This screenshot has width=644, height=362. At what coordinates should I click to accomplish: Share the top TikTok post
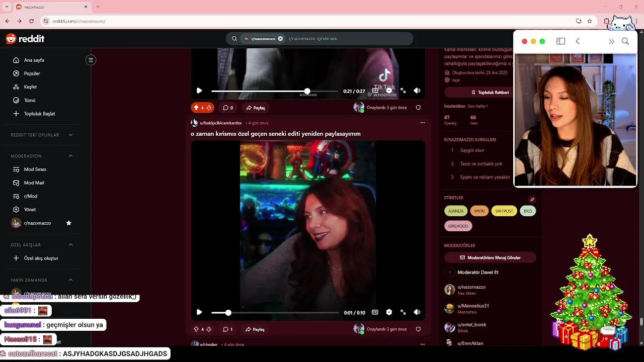(x=256, y=108)
